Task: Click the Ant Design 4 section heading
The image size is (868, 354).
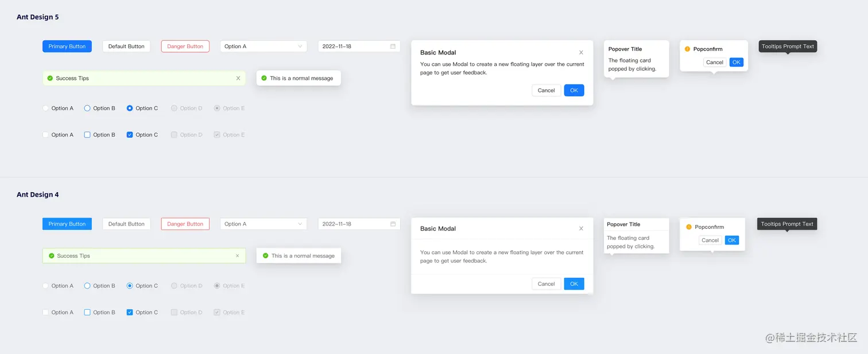Action: (38, 194)
